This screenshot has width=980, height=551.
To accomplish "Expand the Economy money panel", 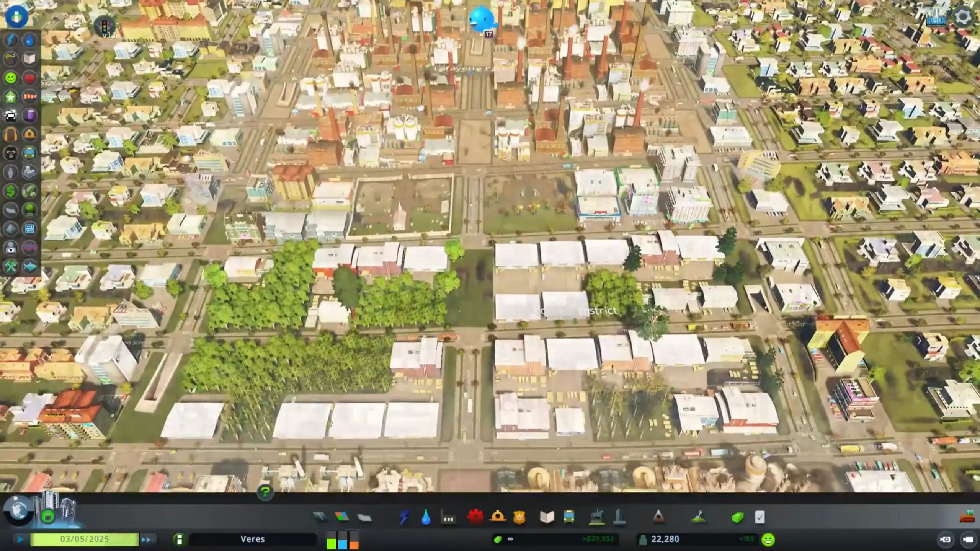I will tap(738, 517).
